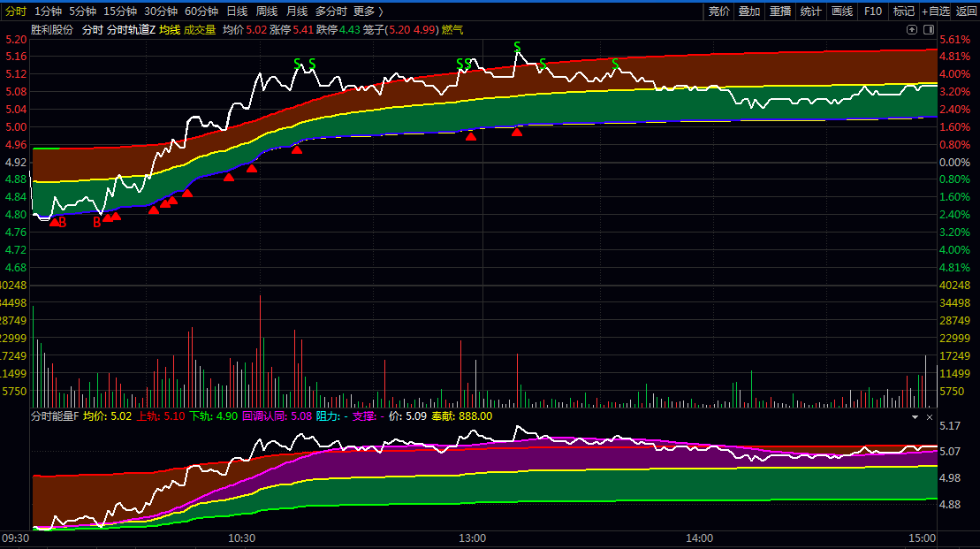This screenshot has height=549, width=980.
Task: Click the 4.68 price axis label
Action: click(x=16, y=268)
